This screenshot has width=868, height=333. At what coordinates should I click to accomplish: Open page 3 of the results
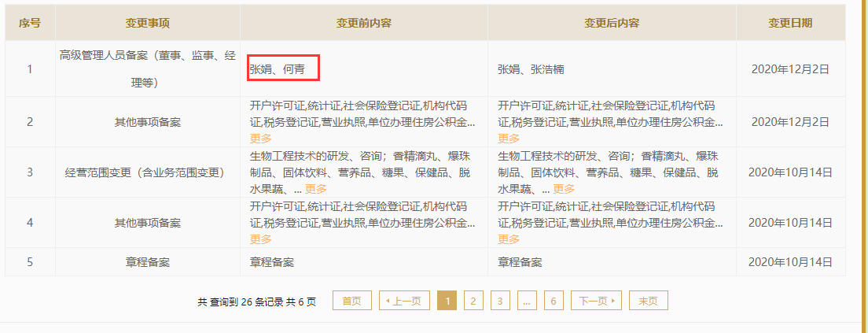pyautogui.click(x=500, y=301)
